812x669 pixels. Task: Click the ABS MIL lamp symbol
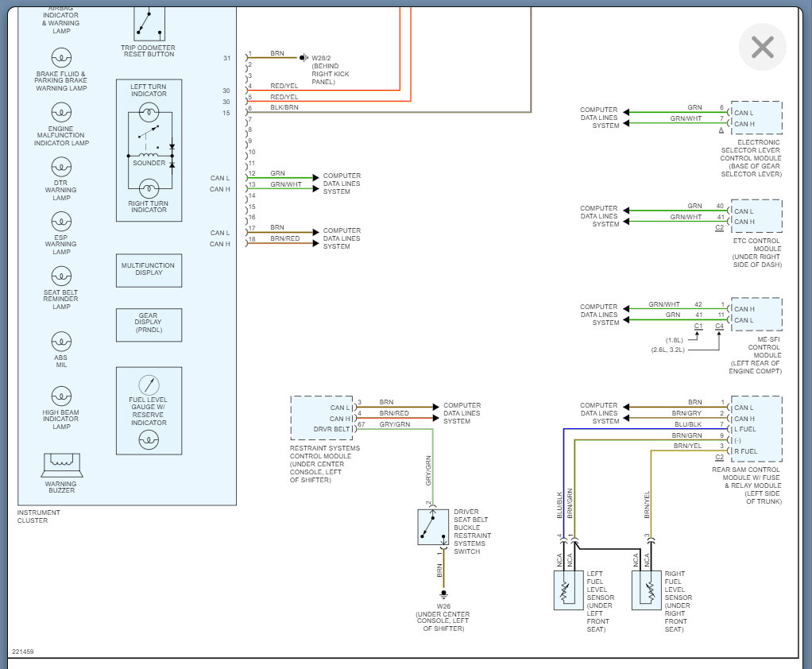click(61, 342)
